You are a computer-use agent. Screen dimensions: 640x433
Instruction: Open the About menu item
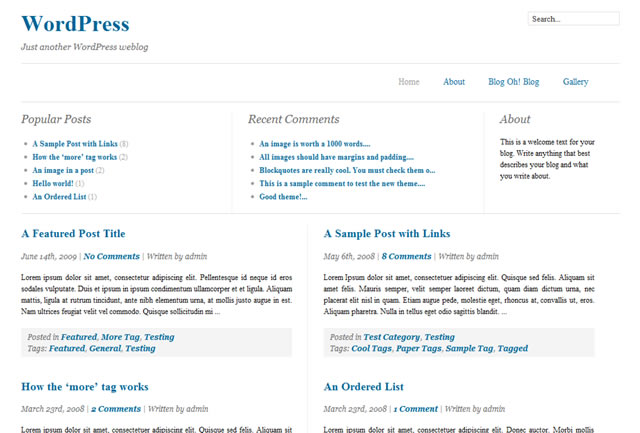454,82
